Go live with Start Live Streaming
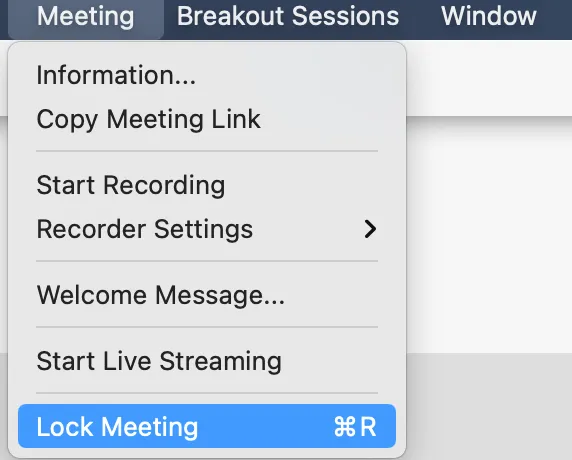This screenshot has width=572, height=460. point(207,361)
